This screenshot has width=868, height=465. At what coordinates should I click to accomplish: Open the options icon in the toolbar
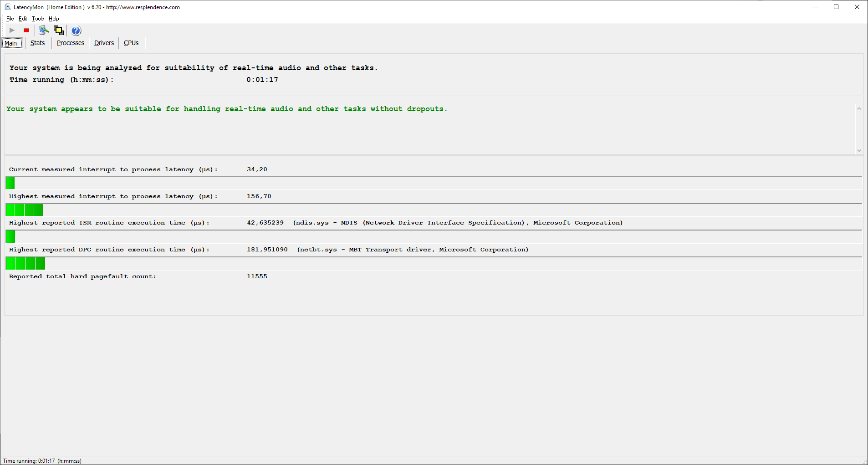pos(44,31)
